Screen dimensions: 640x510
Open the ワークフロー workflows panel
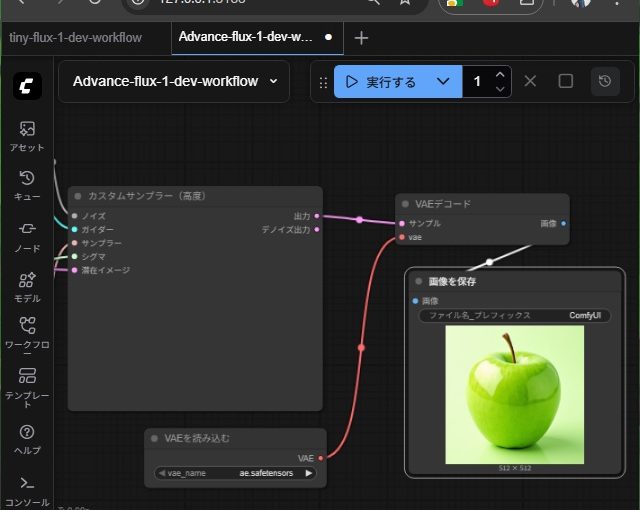[27, 336]
